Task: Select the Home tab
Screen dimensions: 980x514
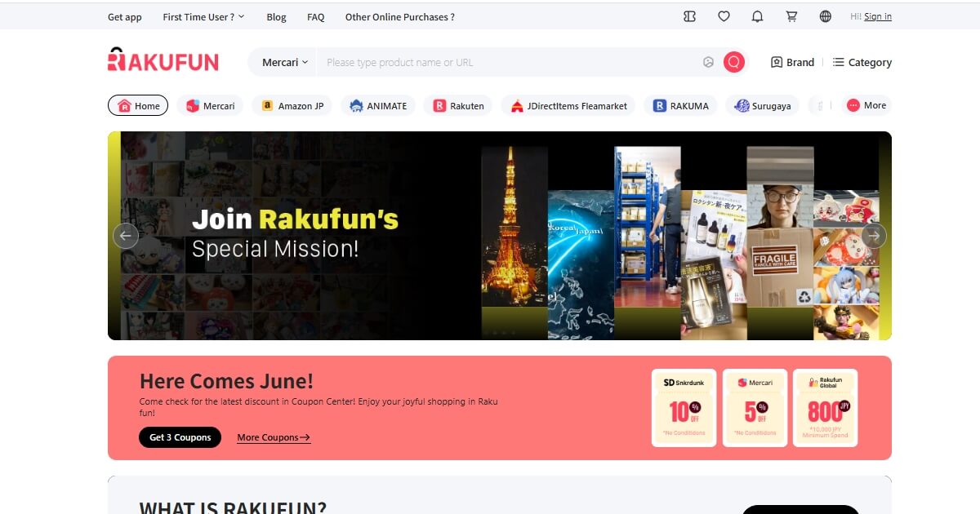Action: pos(138,105)
